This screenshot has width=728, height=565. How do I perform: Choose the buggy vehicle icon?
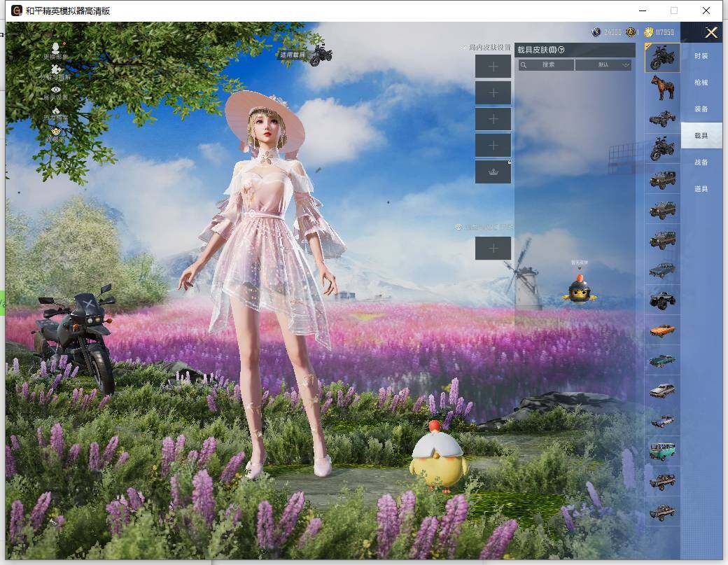[x=662, y=118]
